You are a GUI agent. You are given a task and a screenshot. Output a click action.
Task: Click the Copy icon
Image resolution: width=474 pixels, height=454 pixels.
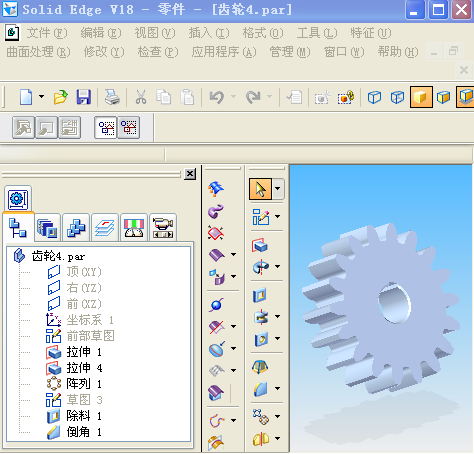(x=163, y=97)
